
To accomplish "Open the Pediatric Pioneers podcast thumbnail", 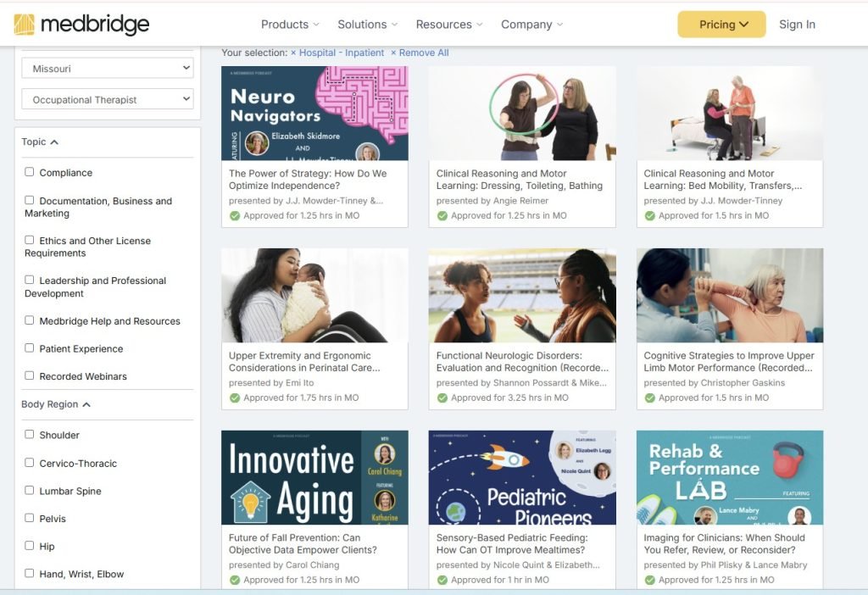I will point(522,477).
